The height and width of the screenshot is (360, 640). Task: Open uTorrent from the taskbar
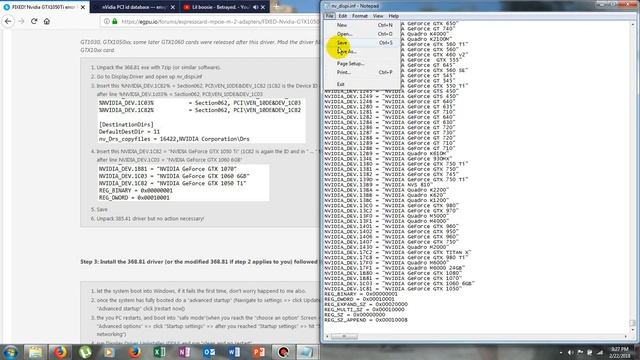pos(85,352)
